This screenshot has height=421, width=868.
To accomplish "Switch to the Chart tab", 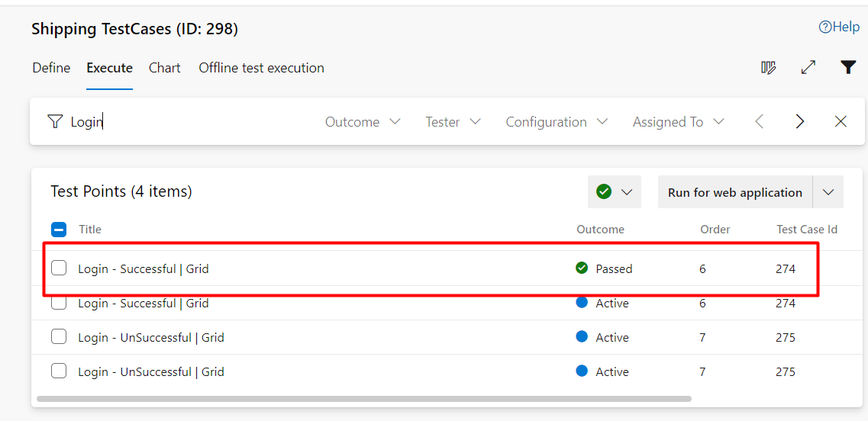I will click(164, 68).
